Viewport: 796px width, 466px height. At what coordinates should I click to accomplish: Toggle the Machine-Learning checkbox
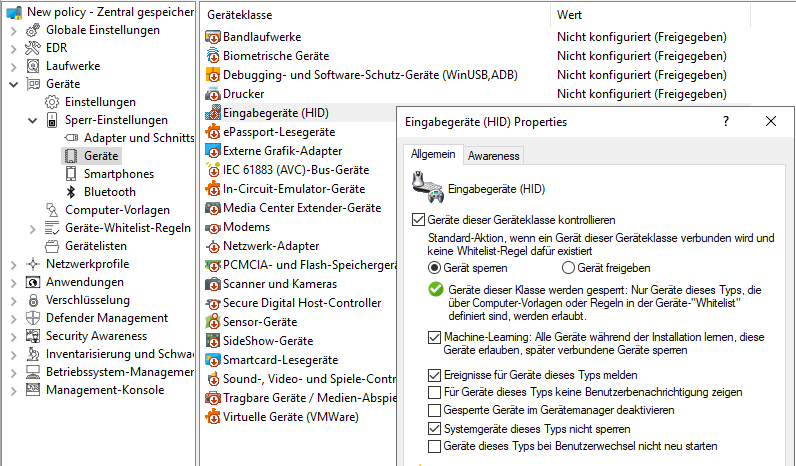434,337
